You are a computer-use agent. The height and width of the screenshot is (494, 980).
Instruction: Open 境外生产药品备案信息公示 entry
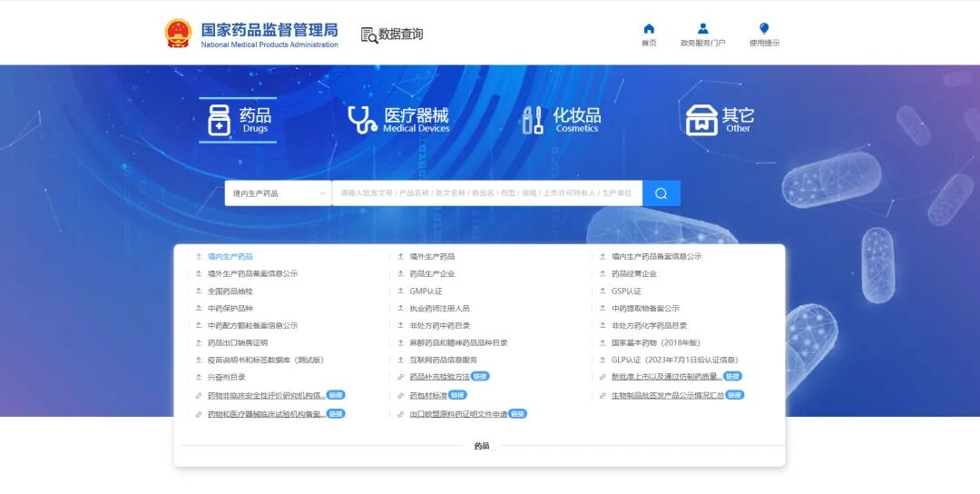[252, 274]
